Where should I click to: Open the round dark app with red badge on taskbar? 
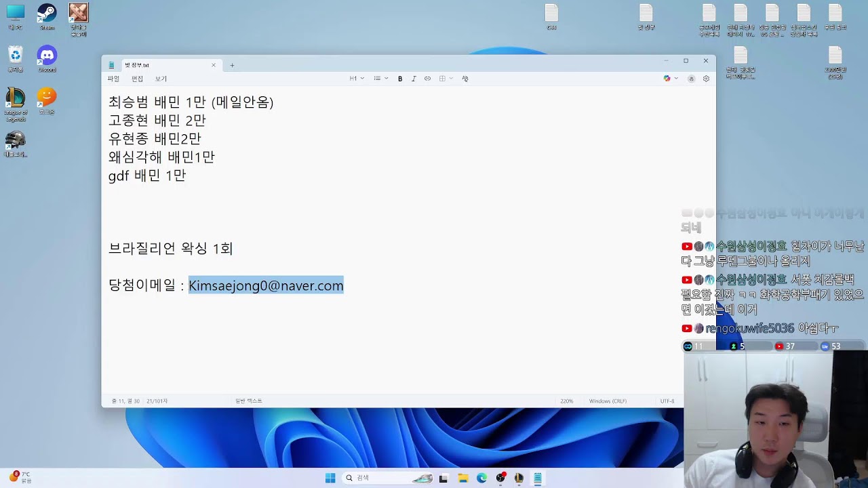(500, 478)
